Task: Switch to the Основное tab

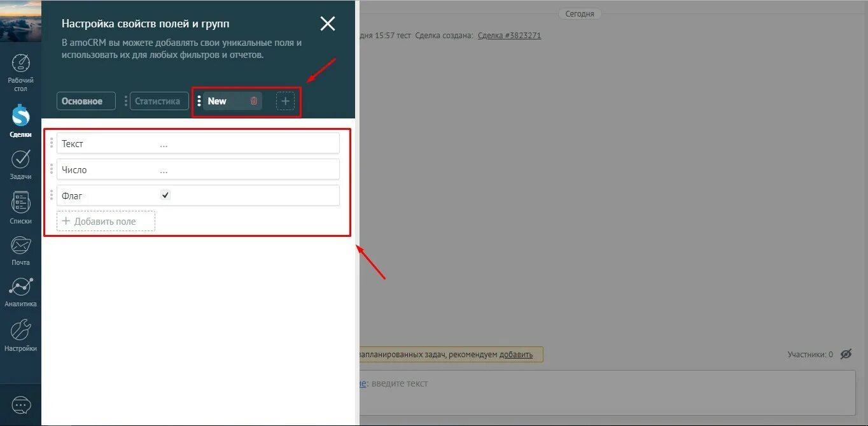Action: click(86, 101)
